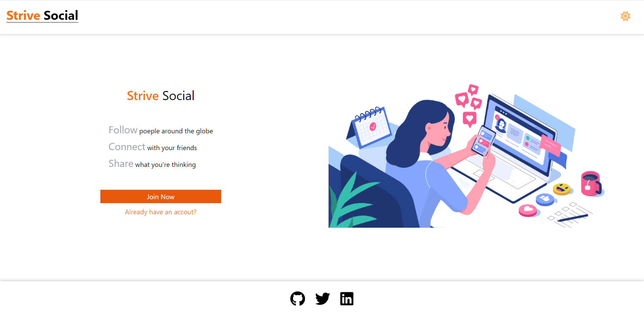Click the 'Share what you're thinking' line
Viewport: 644px width, 313px height.
(x=152, y=164)
